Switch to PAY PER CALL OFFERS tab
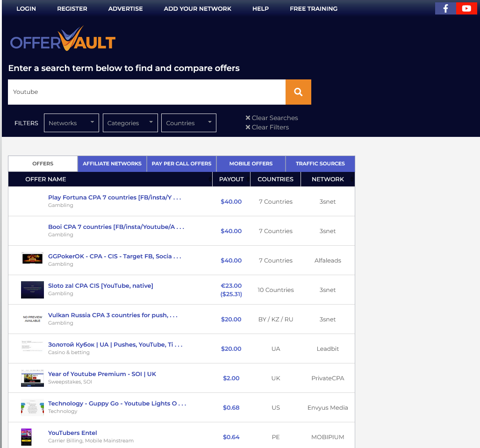 [x=181, y=164]
